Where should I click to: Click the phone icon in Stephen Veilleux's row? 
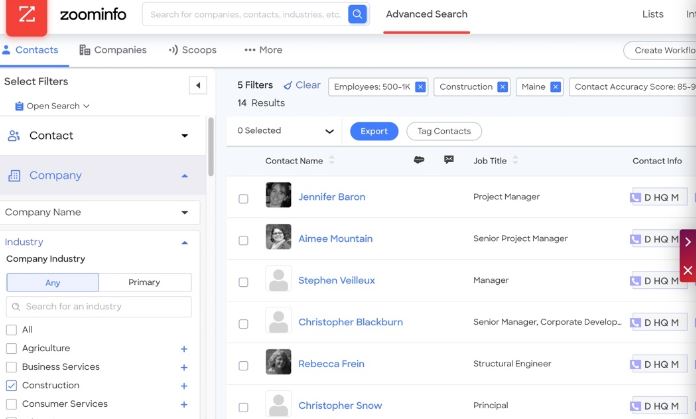tap(635, 281)
